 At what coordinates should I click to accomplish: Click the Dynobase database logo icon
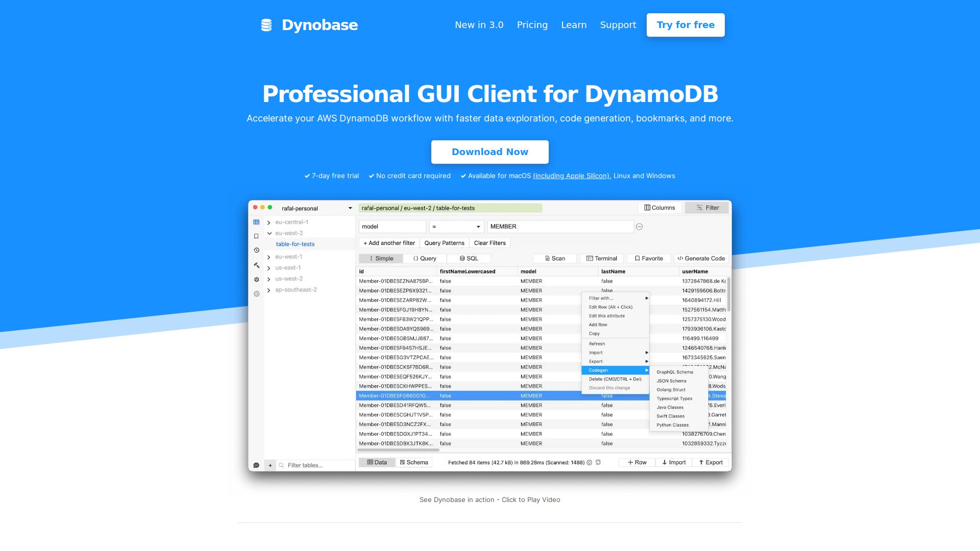point(266,25)
